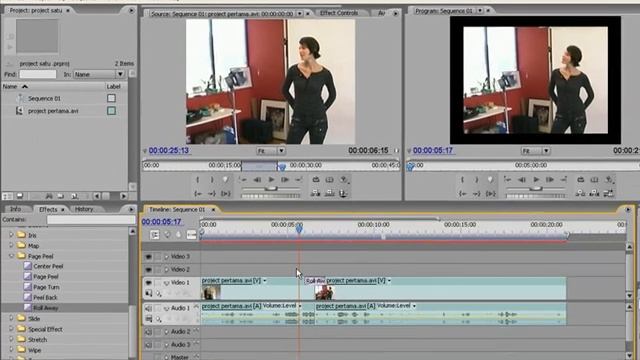This screenshot has width=640, height=360.
Task: Toggle Snap in the Timeline panel
Action: [155, 235]
